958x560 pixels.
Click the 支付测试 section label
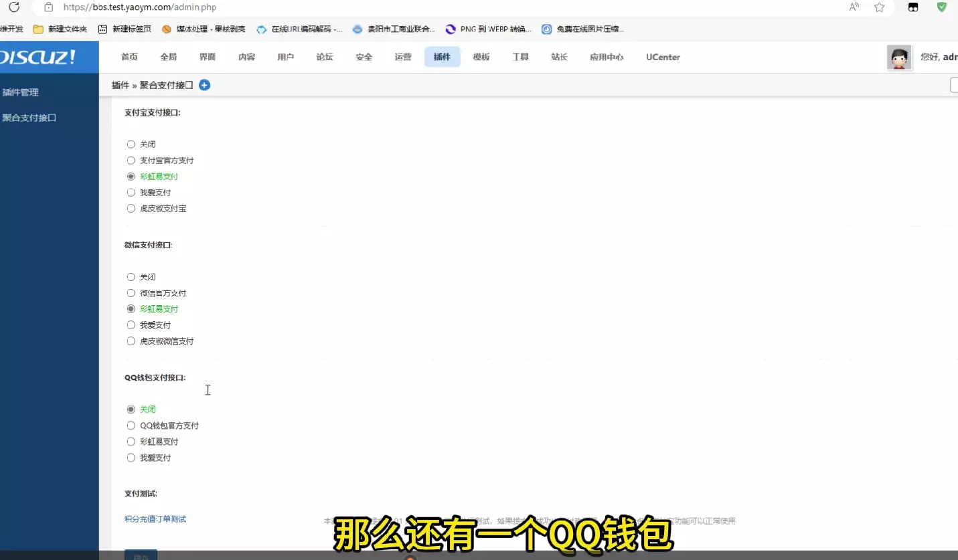point(141,494)
